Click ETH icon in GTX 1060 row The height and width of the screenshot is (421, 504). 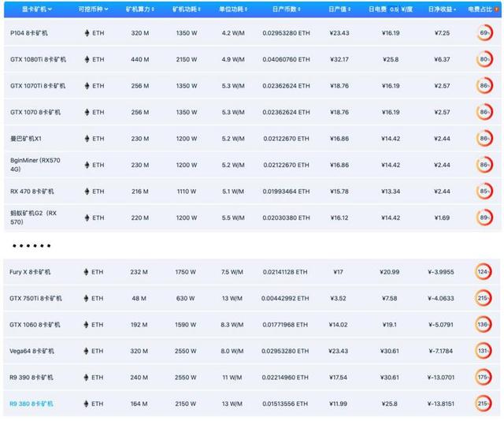point(86,325)
